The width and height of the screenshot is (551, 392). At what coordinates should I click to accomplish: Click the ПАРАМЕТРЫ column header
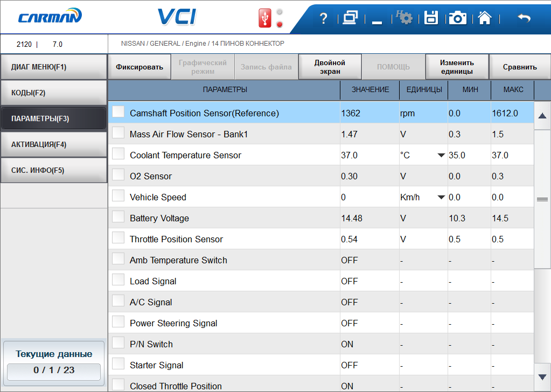[x=225, y=90]
